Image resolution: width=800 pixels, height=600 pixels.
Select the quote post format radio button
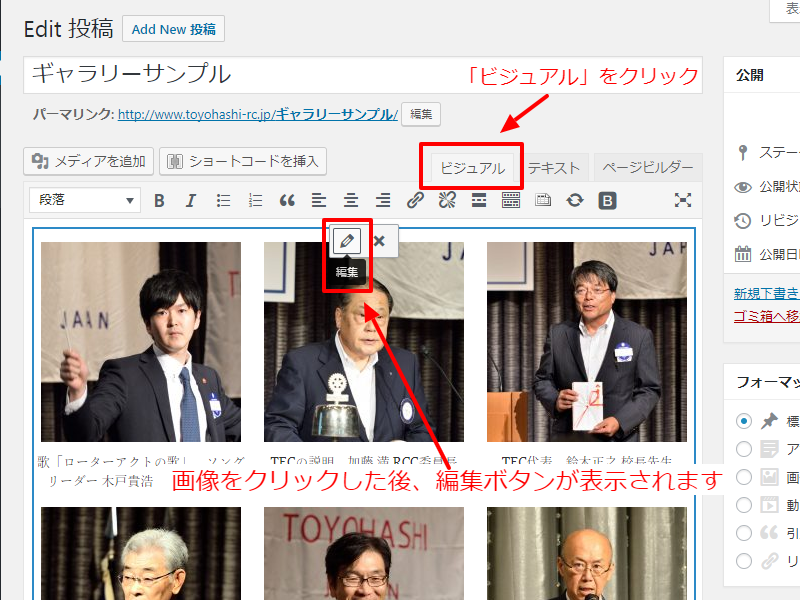coord(743,533)
